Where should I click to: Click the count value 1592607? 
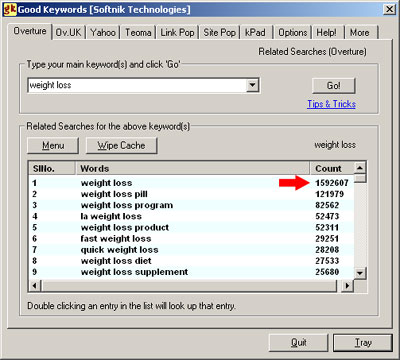pyautogui.click(x=332, y=183)
